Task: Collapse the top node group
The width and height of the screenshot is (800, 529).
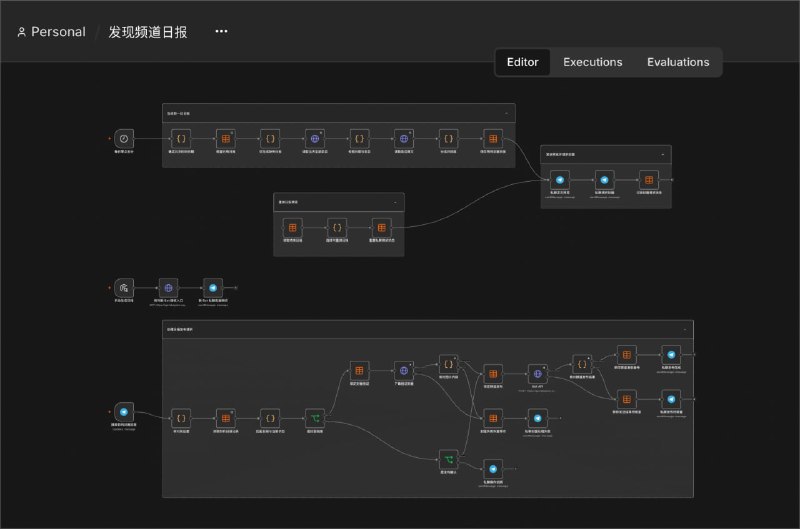Action: pos(506,113)
